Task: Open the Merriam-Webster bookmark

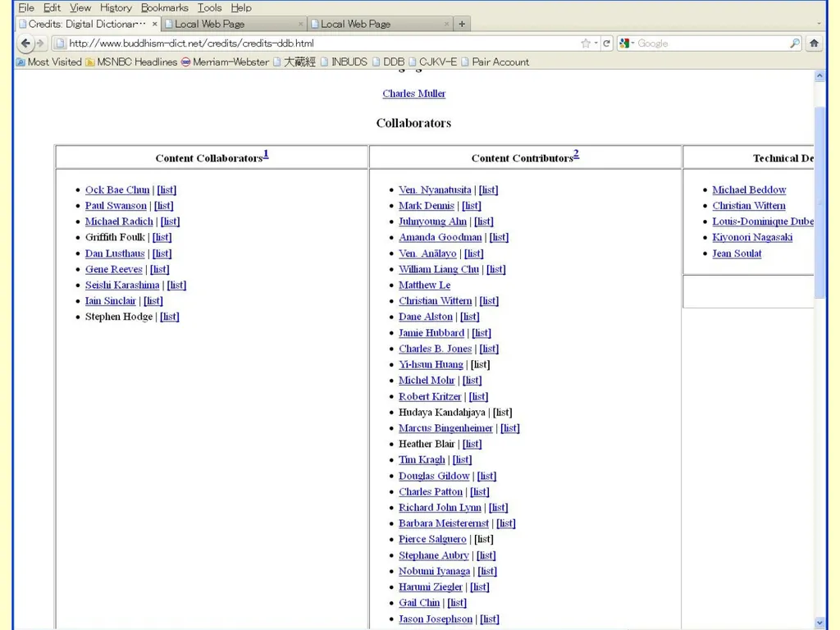Action: click(x=225, y=62)
